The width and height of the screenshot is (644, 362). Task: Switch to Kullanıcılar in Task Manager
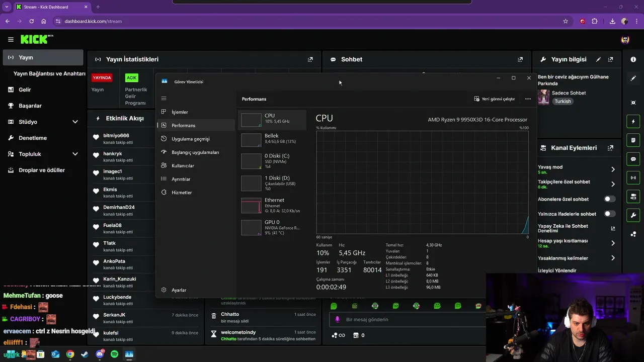pos(195,165)
